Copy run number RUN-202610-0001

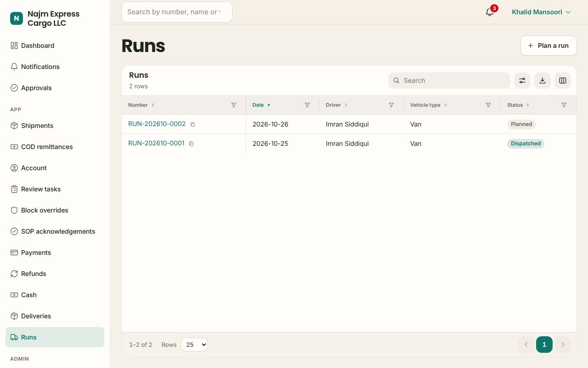[192, 144]
